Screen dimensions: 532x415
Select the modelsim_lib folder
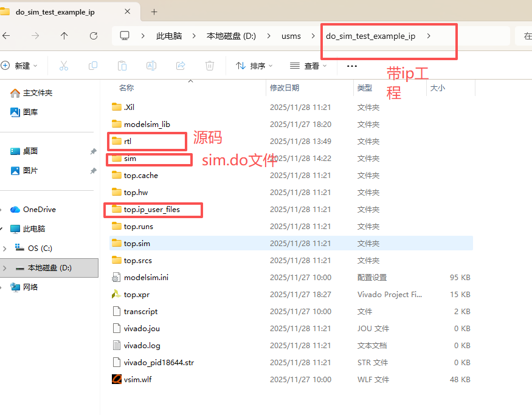pos(291,125)
